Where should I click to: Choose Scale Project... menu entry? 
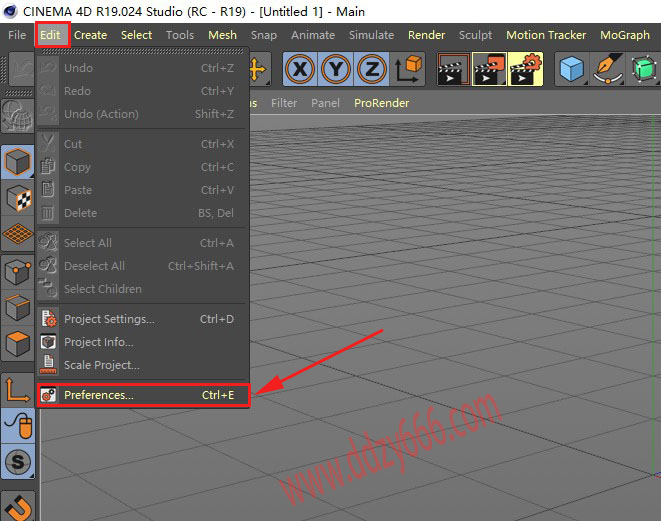click(x=142, y=365)
